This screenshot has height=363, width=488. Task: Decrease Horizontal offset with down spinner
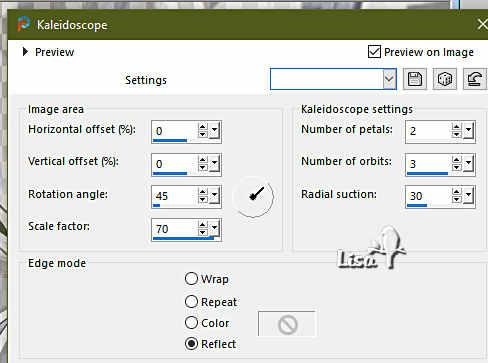click(203, 134)
